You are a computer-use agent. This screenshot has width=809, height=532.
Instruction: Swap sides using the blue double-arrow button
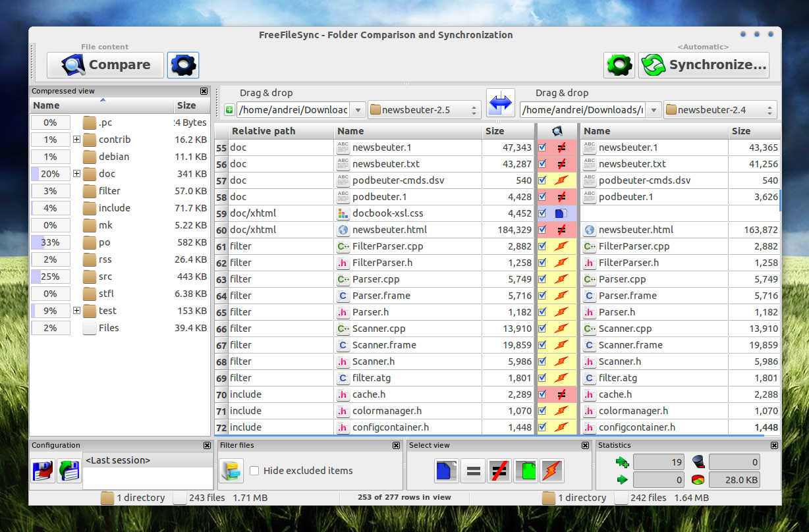[501, 103]
